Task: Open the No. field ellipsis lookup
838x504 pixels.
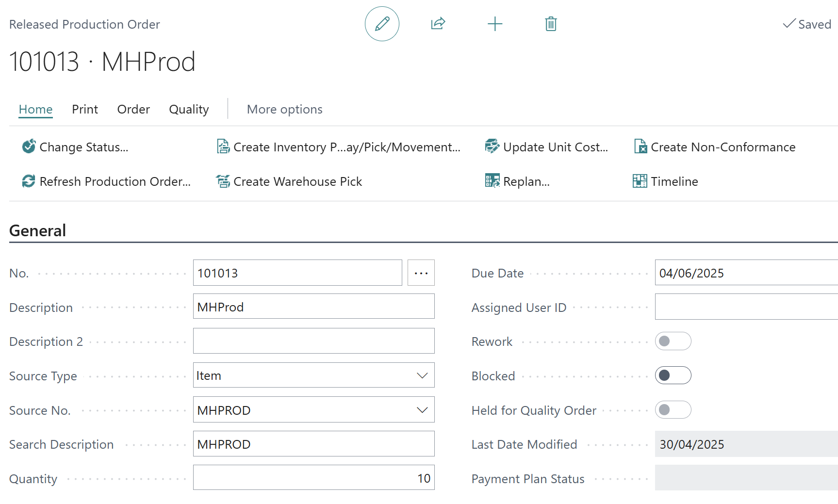Action: point(421,273)
